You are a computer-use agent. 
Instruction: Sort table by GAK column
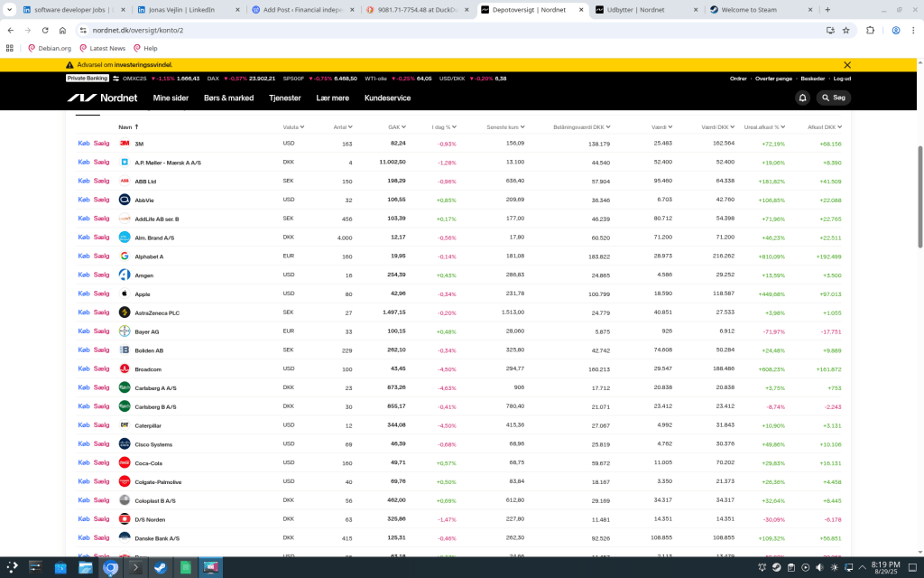pyautogui.click(x=396, y=127)
